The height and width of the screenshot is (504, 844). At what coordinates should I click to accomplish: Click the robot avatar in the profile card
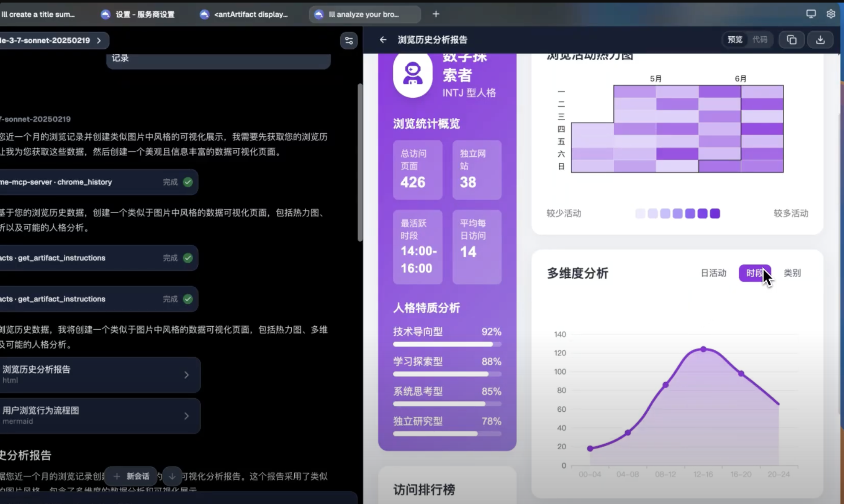pyautogui.click(x=413, y=74)
